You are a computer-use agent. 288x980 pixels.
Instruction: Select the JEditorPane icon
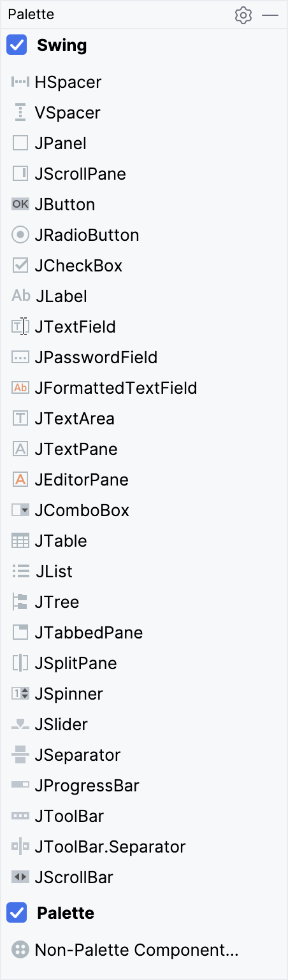(20, 480)
